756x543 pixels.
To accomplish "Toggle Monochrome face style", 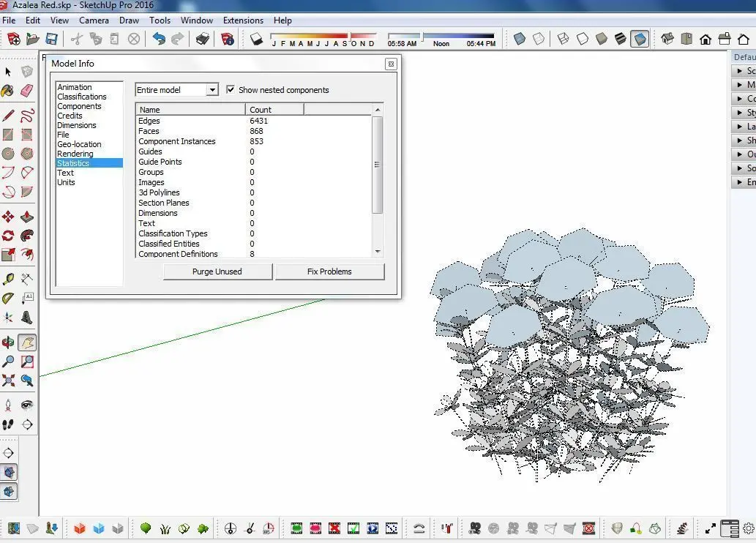I will pos(640,39).
